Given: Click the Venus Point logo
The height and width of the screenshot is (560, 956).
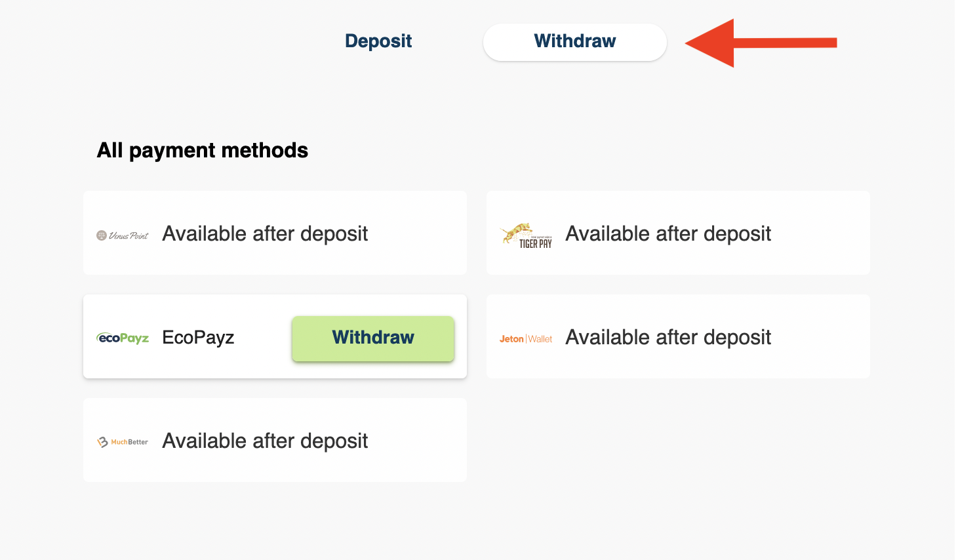Looking at the screenshot, I should click(x=123, y=235).
